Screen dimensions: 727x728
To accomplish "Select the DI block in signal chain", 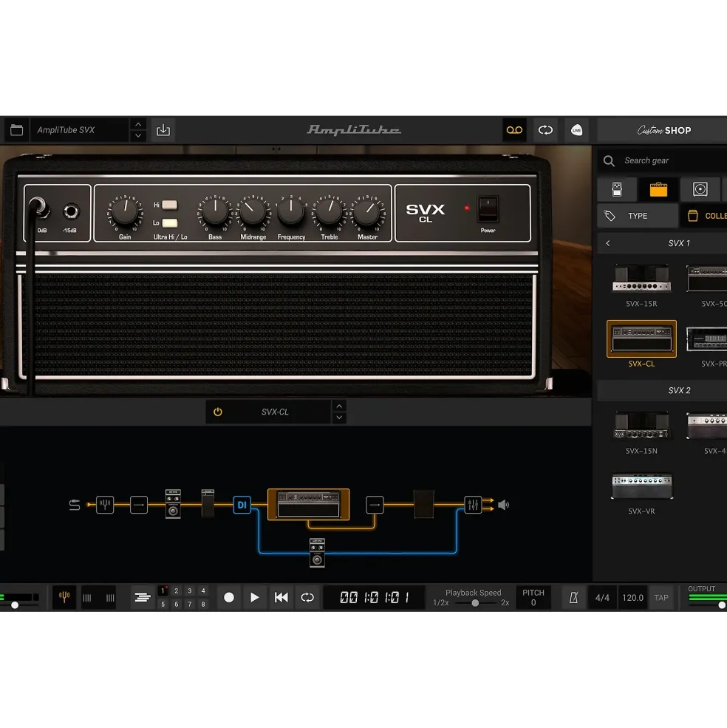I will 242,505.
